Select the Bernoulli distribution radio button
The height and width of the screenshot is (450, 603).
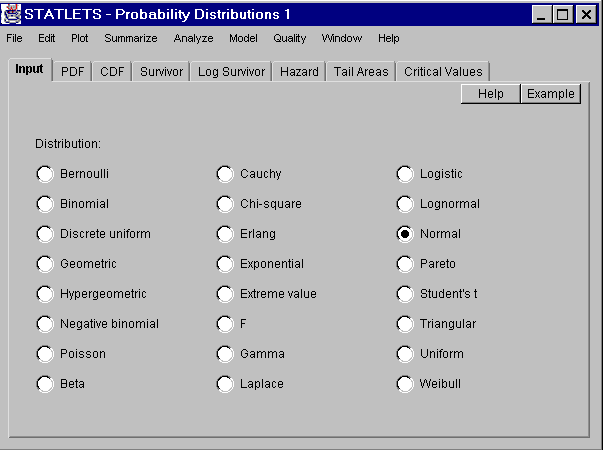45,174
